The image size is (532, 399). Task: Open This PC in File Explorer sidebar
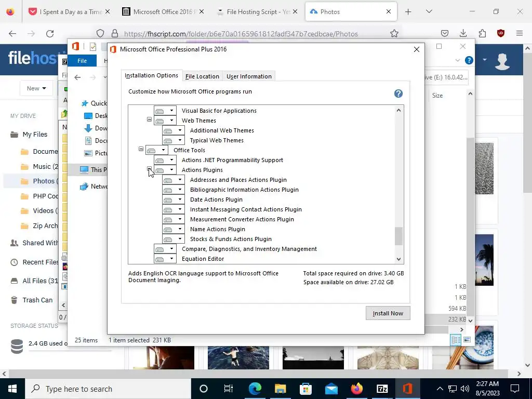pyautogui.click(x=94, y=170)
